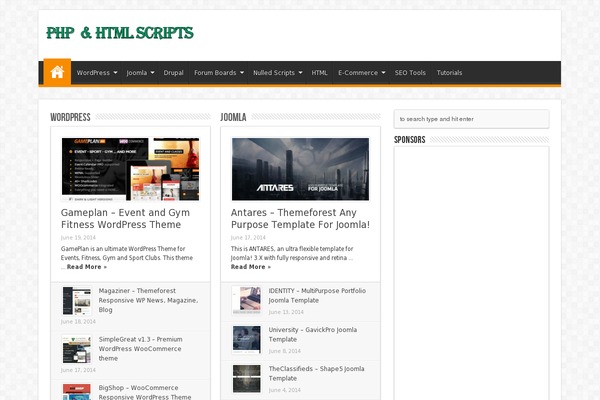Open the Tutorials menu item
600x400 pixels.
[449, 72]
